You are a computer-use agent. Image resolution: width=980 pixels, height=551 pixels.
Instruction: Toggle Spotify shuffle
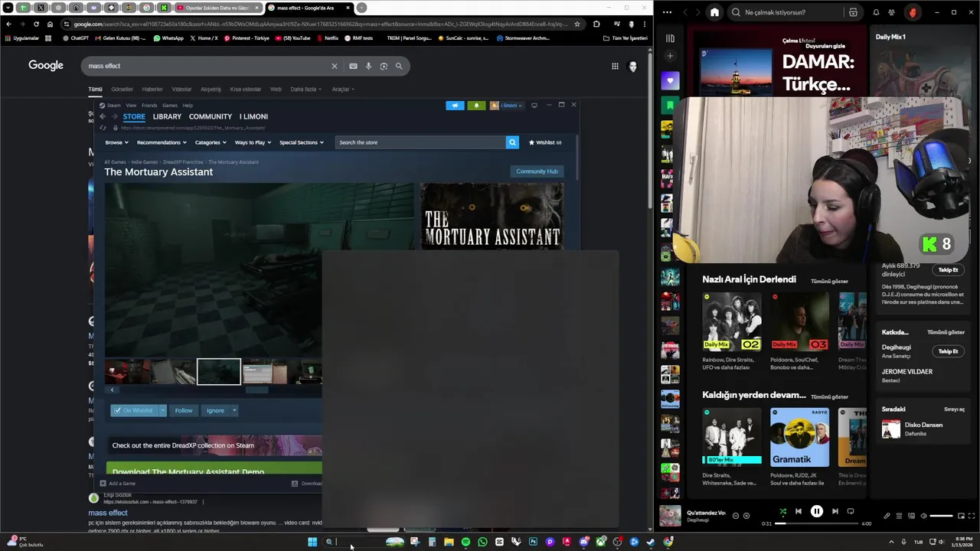coord(782,511)
